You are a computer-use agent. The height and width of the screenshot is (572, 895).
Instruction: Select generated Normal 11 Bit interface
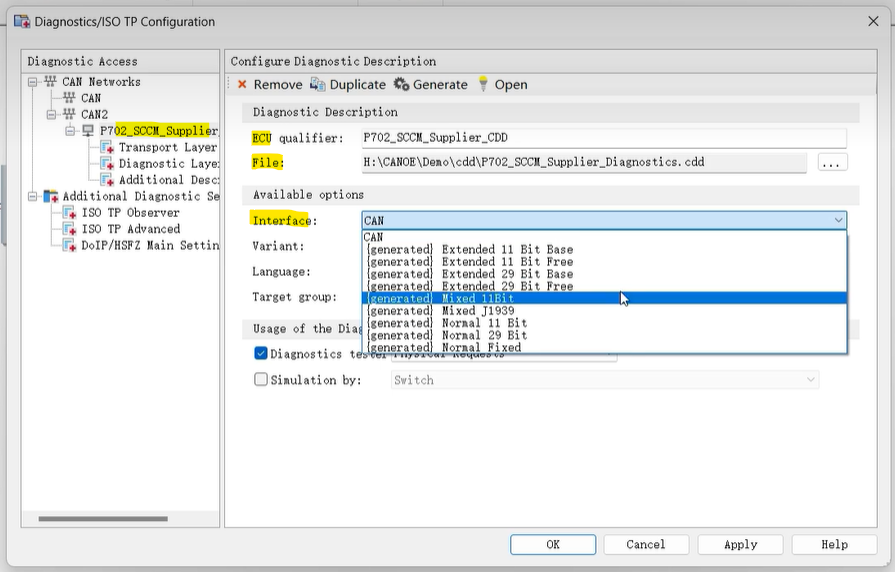tap(604, 323)
